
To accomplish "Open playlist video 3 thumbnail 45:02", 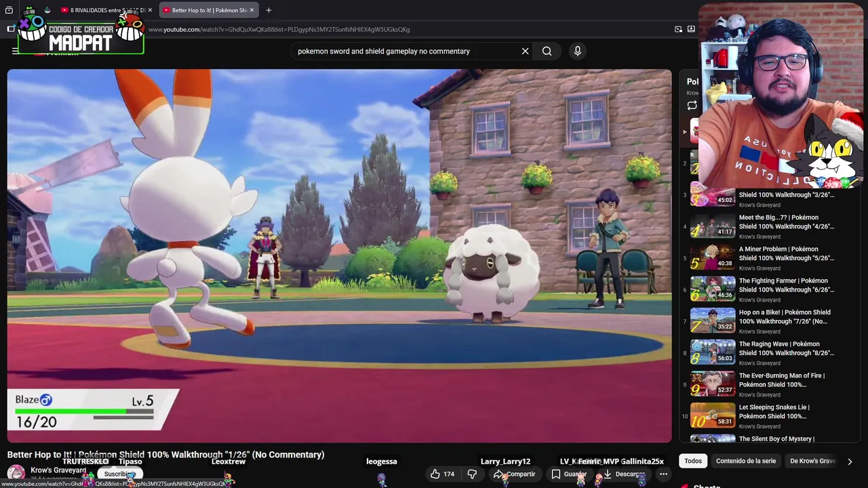I will pos(713,195).
